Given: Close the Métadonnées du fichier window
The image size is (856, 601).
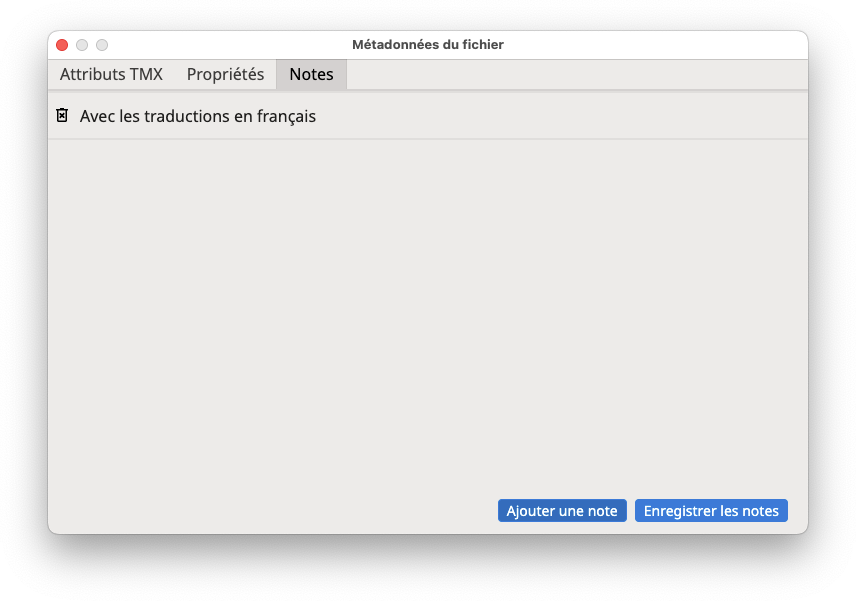Looking at the screenshot, I should [62, 45].
